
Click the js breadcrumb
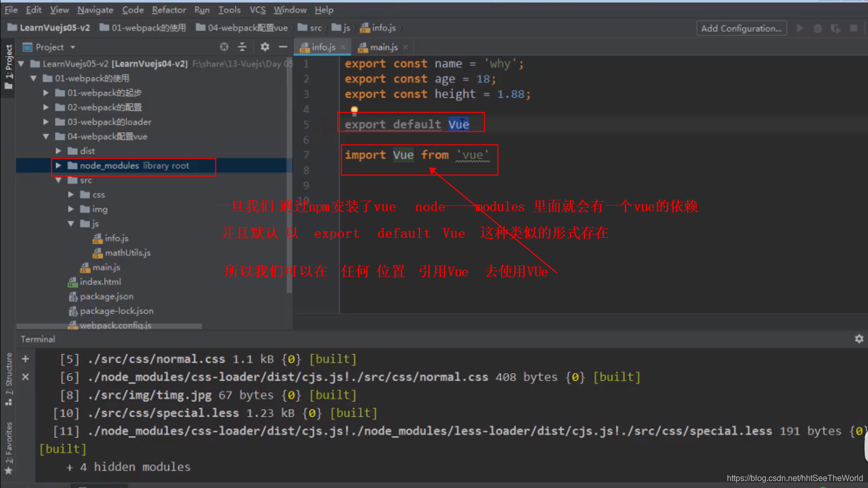(x=341, y=28)
